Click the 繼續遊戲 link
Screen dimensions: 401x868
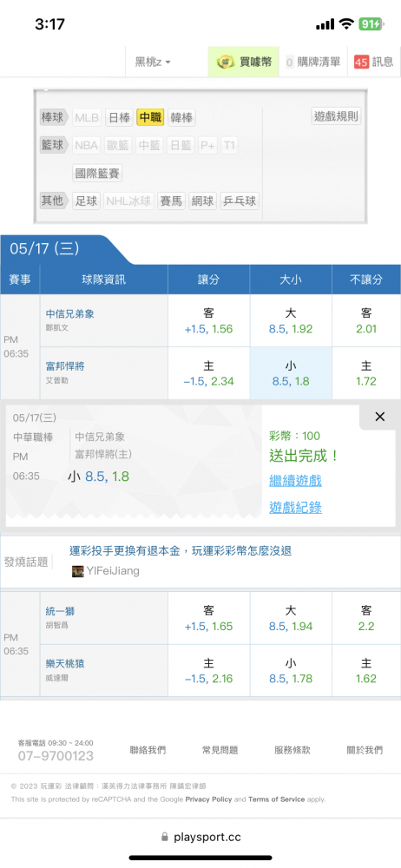point(295,481)
